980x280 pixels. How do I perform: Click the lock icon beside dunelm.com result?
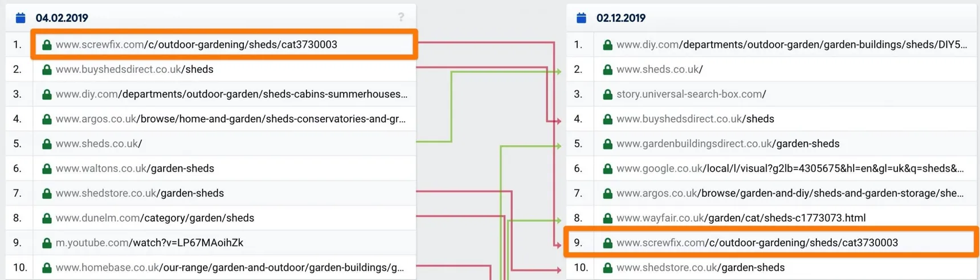[x=47, y=218]
